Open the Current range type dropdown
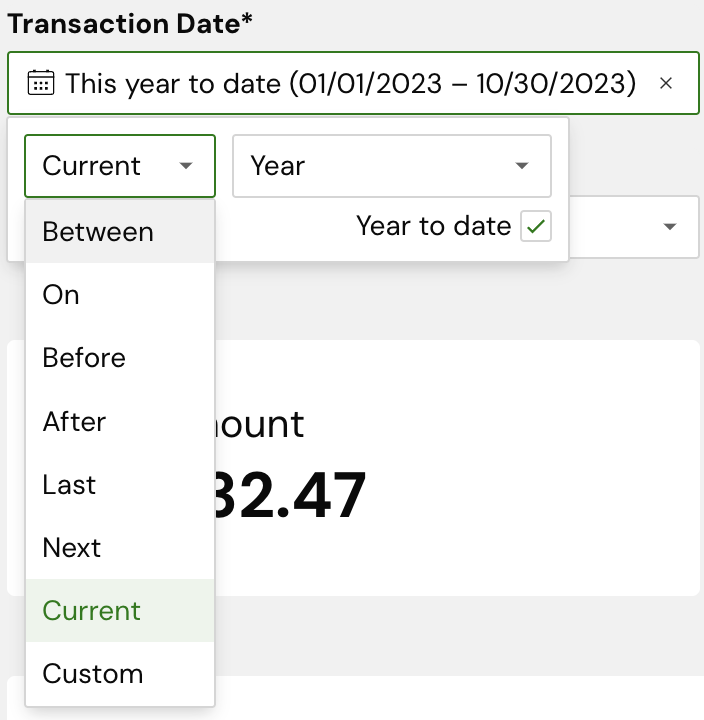The width and height of the screenshot is (704, 720). (119, 166)
